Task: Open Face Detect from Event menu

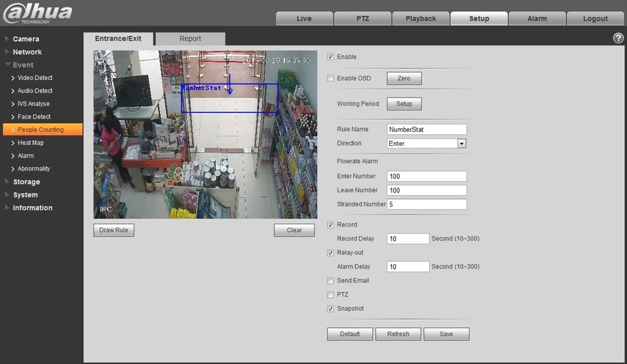Action: click(34, 116)
